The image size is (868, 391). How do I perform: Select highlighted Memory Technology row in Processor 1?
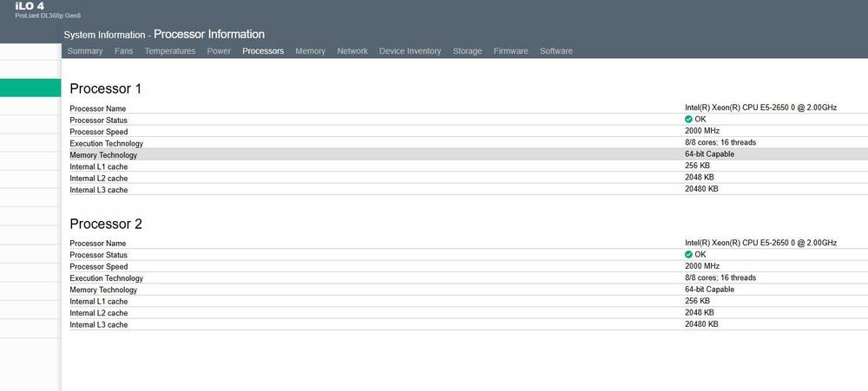[x=469, y=154]
